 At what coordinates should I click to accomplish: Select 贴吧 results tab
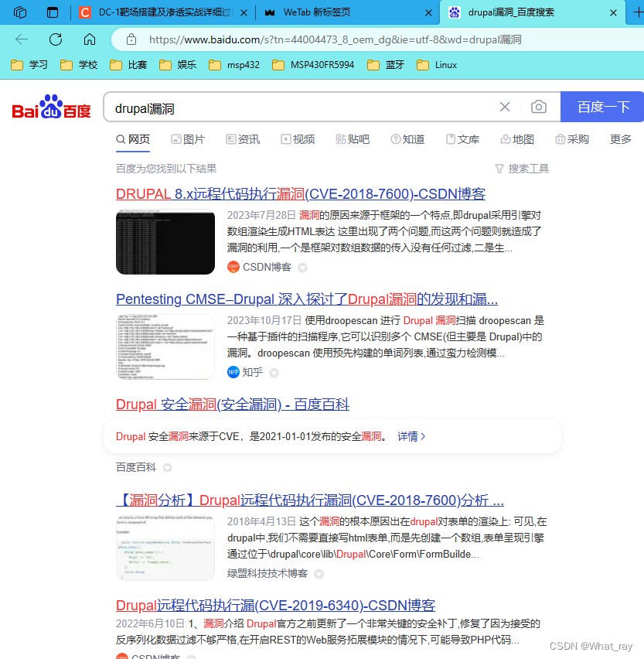353,139
